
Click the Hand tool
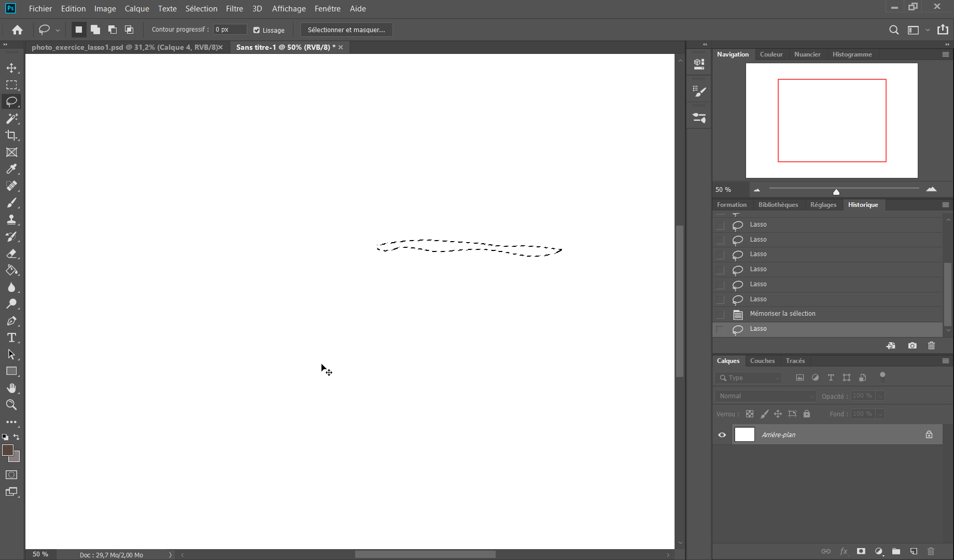[x=11, y=388]
